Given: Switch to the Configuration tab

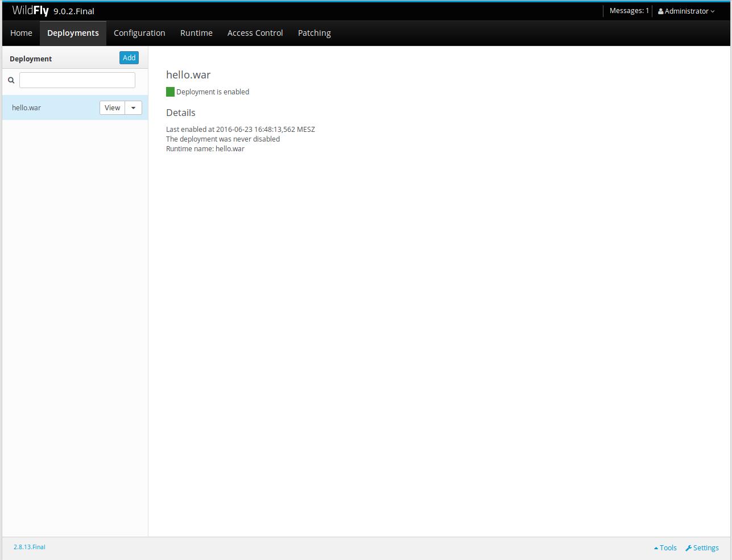Looking at the screenshot, I should pyautogui.click(x=139, y=33).
